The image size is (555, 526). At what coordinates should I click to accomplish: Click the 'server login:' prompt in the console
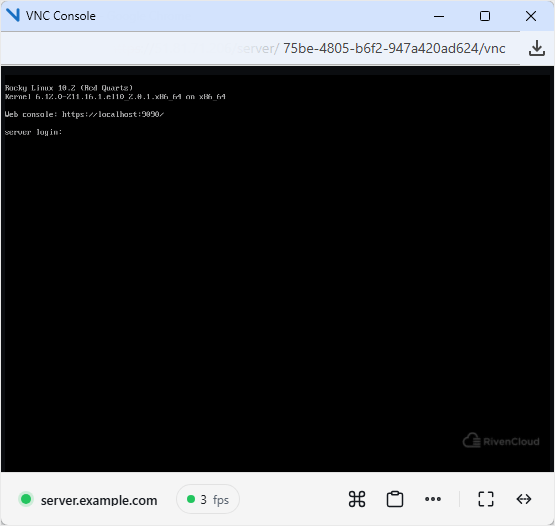click(33, 132)
